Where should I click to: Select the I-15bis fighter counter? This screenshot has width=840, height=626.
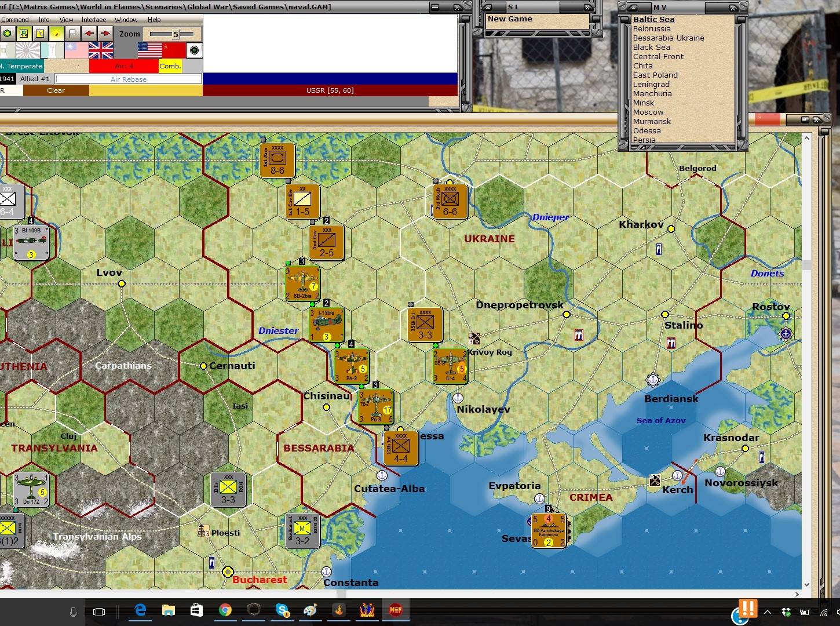click(327, 325)
